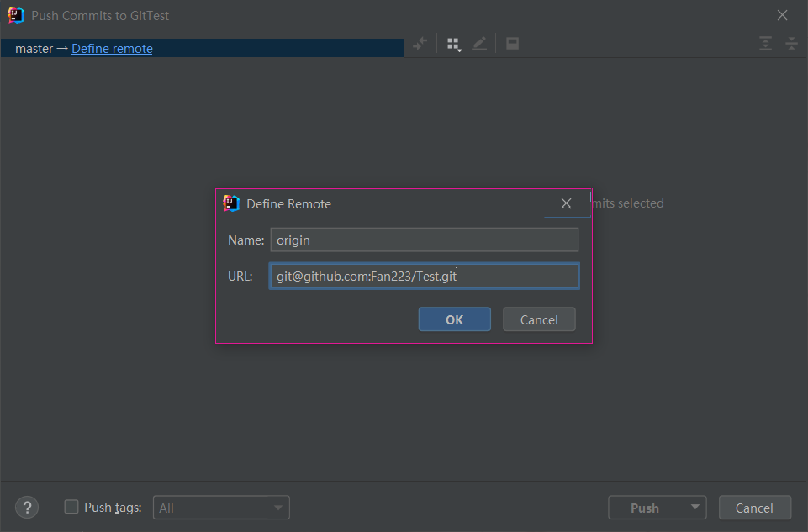The image size is (808, 532).
Task: Open help with the question mark icon
Action: coord(27,508)
